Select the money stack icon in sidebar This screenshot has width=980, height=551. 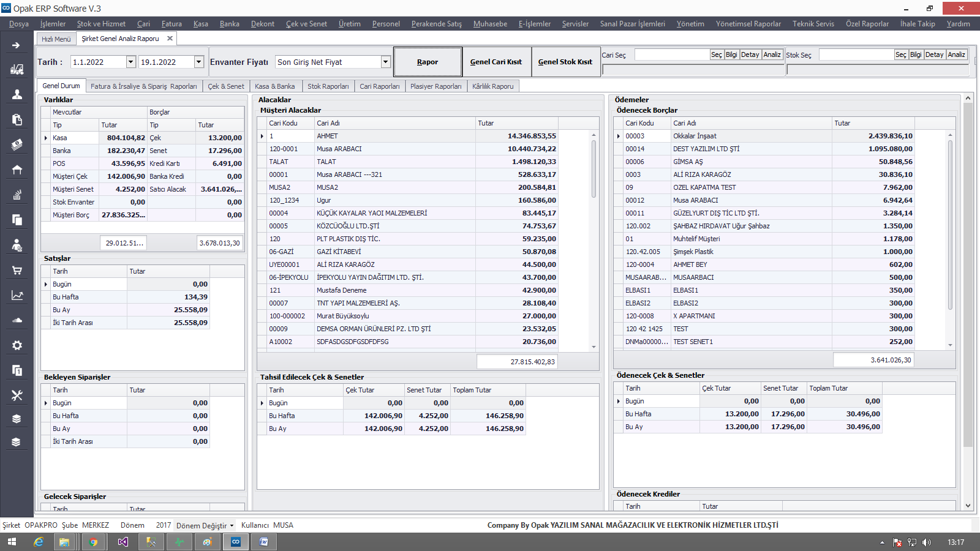[x=17, y=144]
